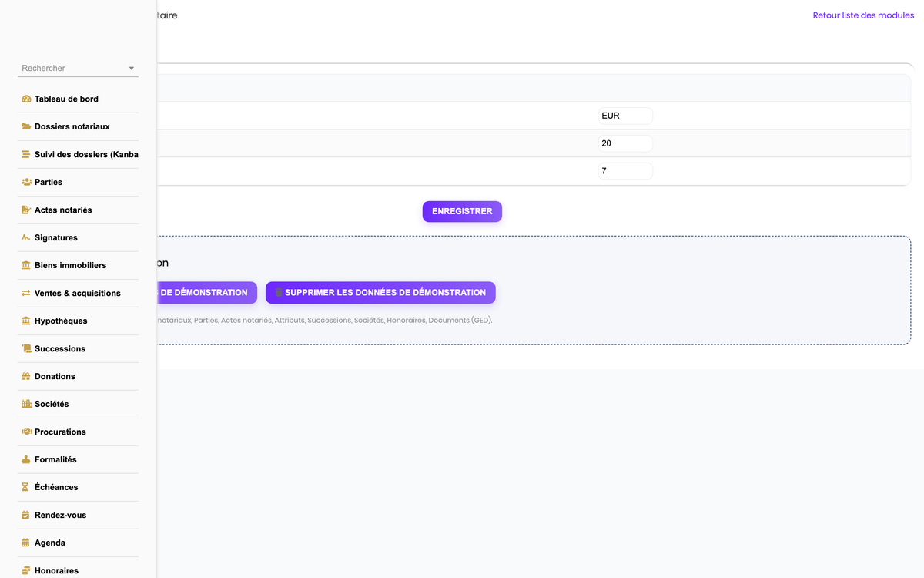Click the EUR currency input field
Screen dimensions: 924x578
[x=625, y=116]
